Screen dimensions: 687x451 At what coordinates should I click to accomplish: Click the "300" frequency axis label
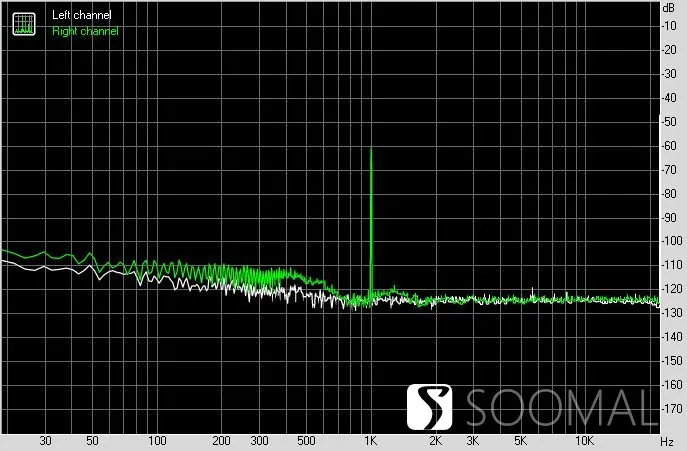tap(259, 441)
